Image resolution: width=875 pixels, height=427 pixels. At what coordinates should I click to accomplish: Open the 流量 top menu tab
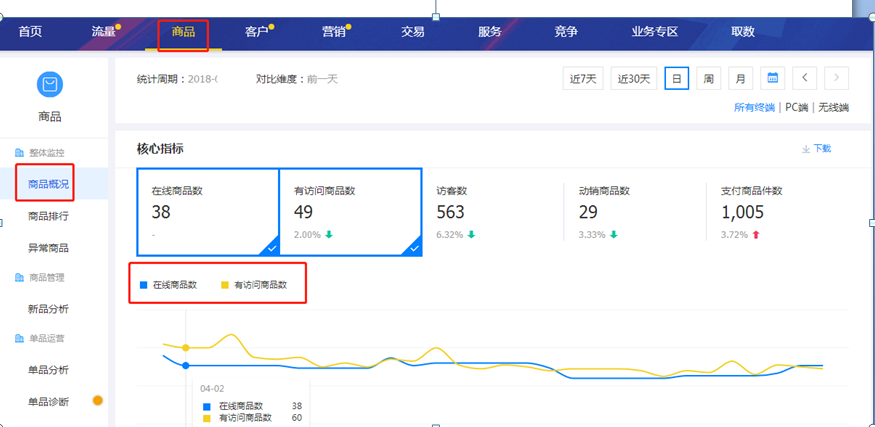click(105, 32)
